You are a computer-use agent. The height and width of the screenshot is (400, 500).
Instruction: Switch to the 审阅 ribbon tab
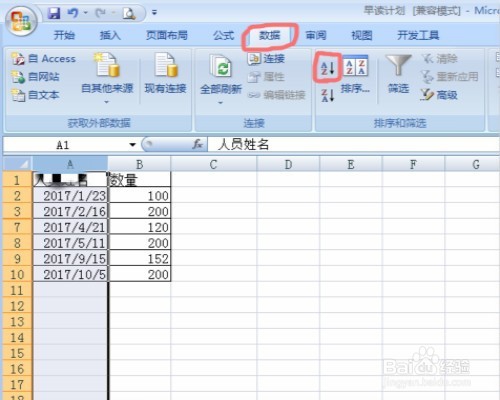[x=316, y=35]
